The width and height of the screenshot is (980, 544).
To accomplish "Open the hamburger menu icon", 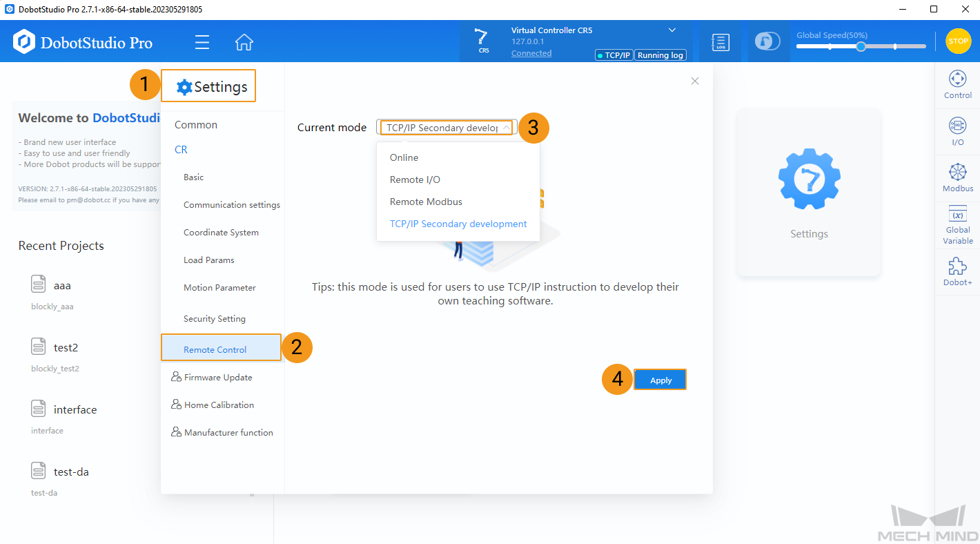I will [x=202, y=42].
